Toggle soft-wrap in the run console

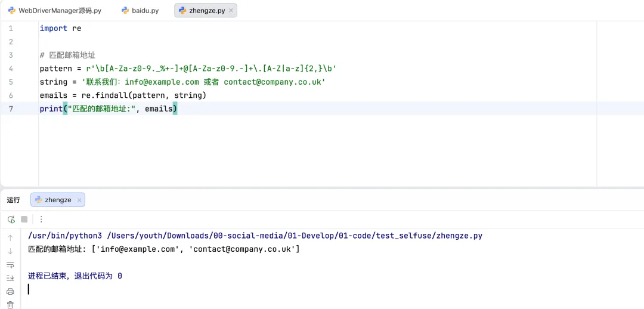click(11, 265)
